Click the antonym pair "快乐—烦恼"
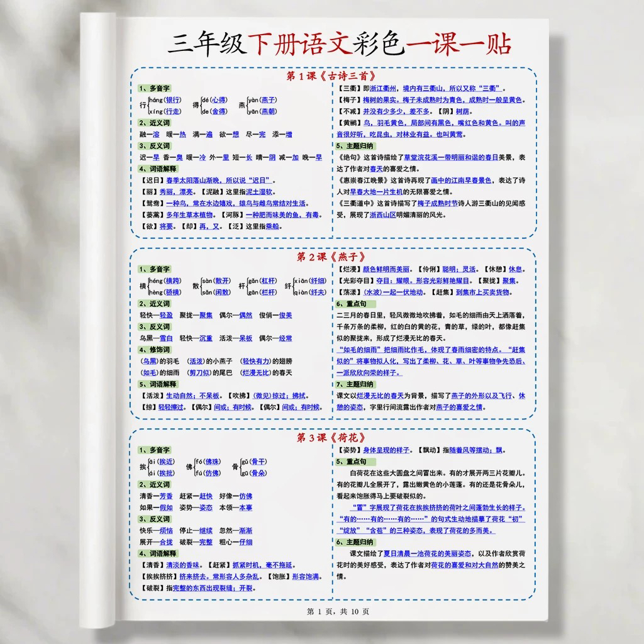The width and height of the screenshot is (644, 644). 156,530
